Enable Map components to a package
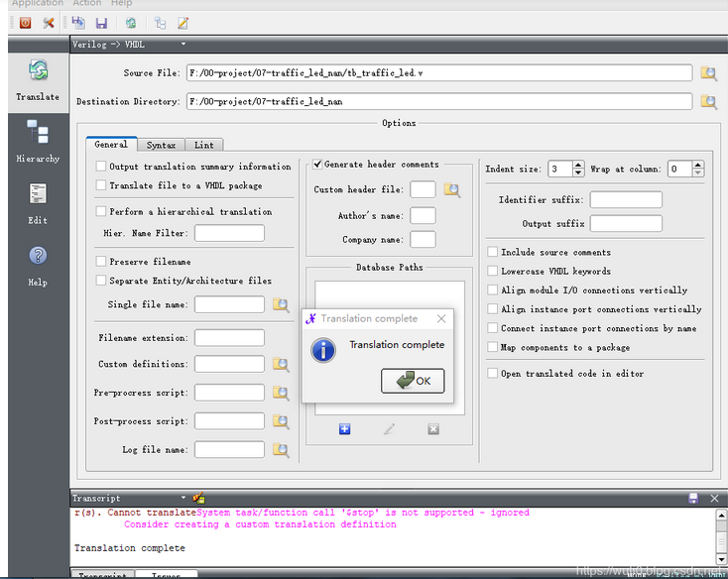The image size is (728, 579). [492, 347]
